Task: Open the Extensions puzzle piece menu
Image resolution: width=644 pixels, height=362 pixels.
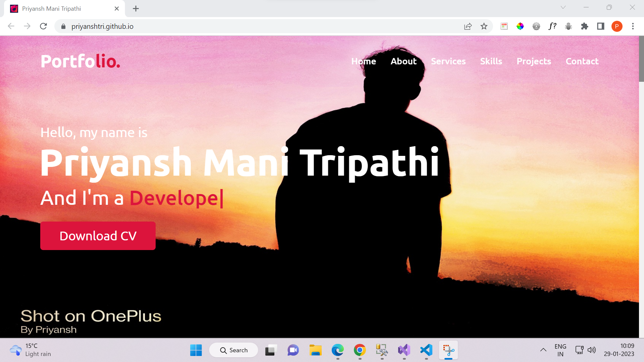Action: (x=585, y=26)
